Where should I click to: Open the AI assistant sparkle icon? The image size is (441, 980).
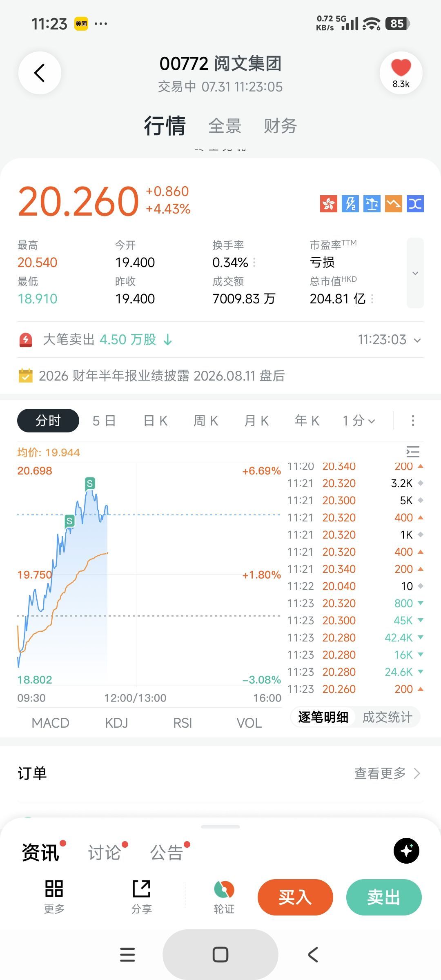[x=406, y=851]
